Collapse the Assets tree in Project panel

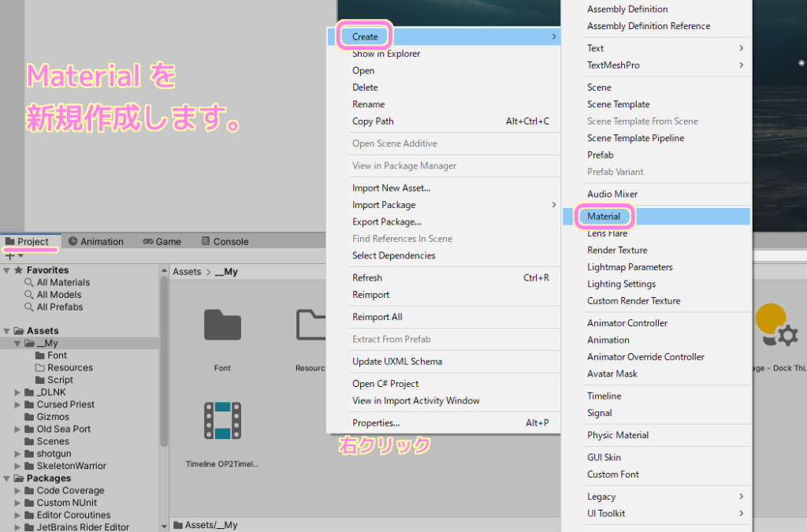click(6, 329)
